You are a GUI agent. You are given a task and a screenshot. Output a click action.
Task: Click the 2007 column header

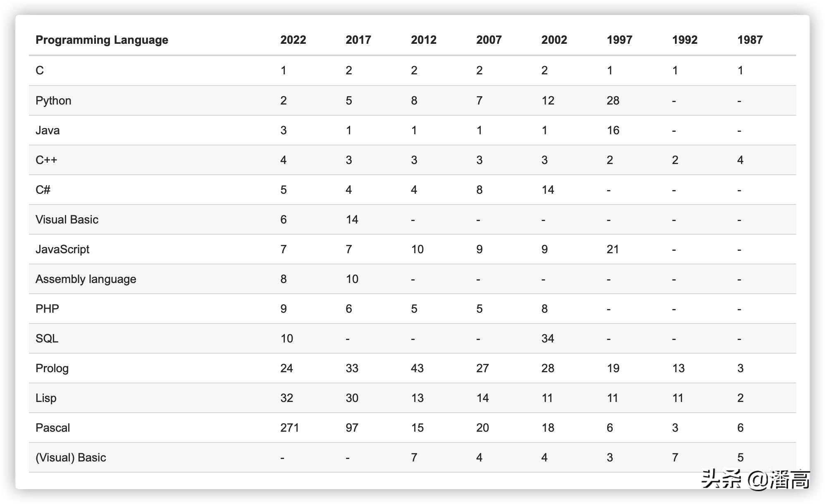(489, 40)
